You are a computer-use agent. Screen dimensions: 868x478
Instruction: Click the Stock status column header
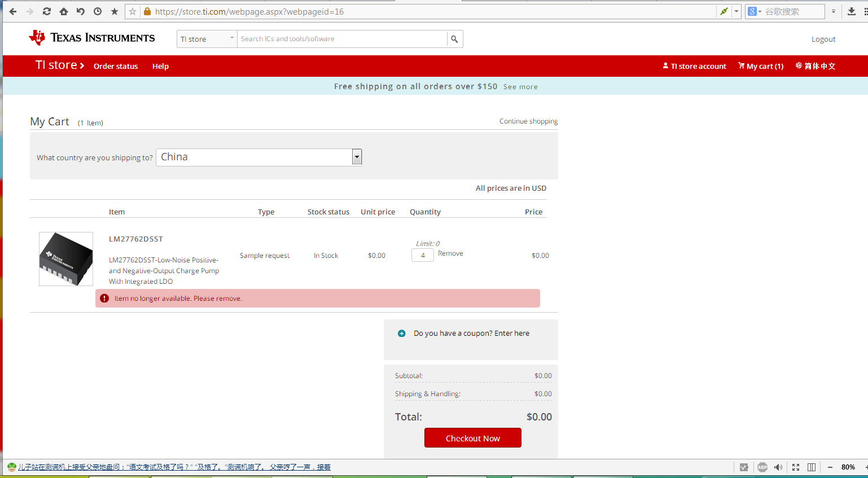328,212
